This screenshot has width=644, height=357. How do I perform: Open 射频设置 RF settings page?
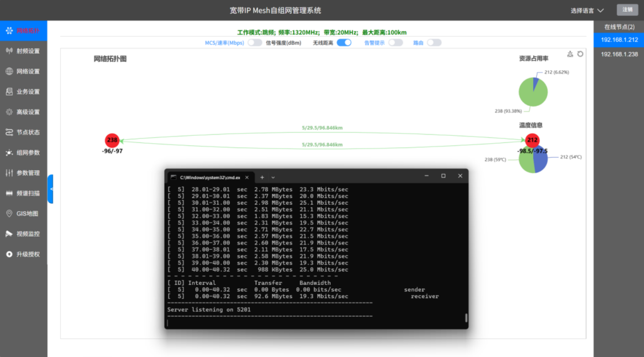click(23, 51)
